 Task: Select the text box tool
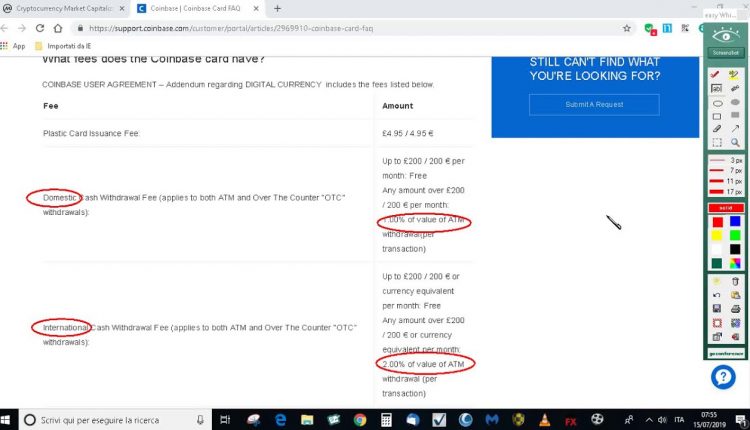tap(716, 88)
